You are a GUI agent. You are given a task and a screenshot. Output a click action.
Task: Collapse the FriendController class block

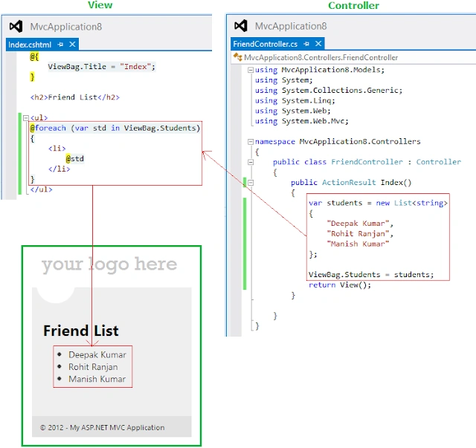click(x=251, y=162)
